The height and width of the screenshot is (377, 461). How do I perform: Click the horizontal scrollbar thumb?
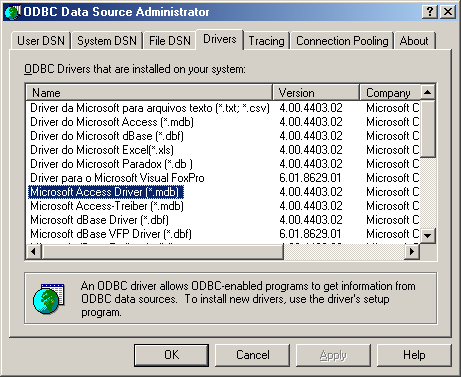162,251
